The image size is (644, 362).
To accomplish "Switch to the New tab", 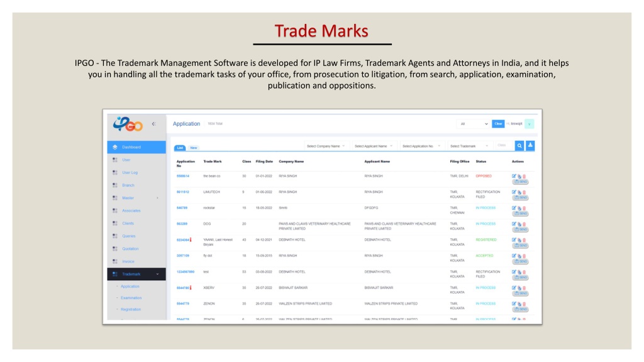I will point(194,148).
